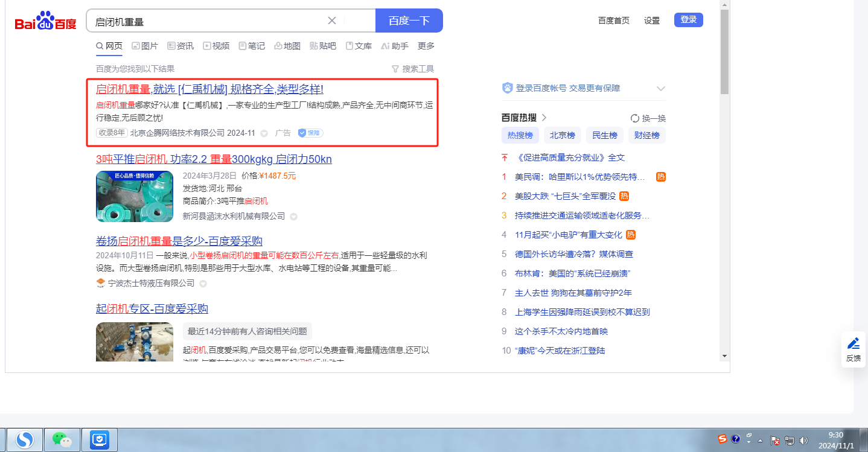Clear the search box with the X icon
Viewport: 868px width, 452px height.
[x=332, y=21]
